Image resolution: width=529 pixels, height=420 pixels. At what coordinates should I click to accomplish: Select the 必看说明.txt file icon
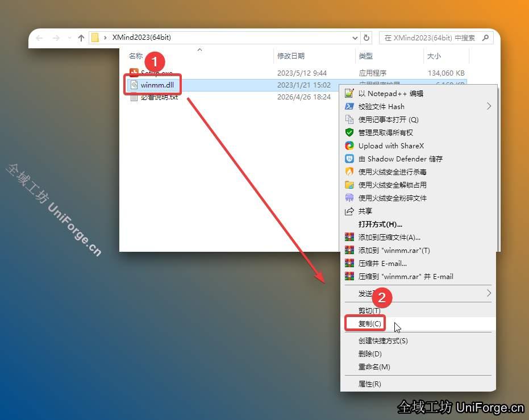pos(134,98)
